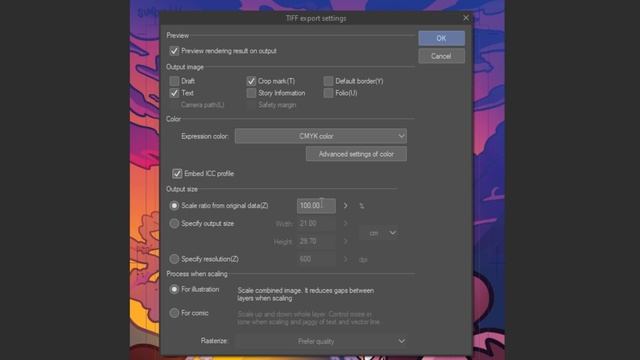Choose the For illustration scaling option
This screenshot has height=360, width=640.
174,289
